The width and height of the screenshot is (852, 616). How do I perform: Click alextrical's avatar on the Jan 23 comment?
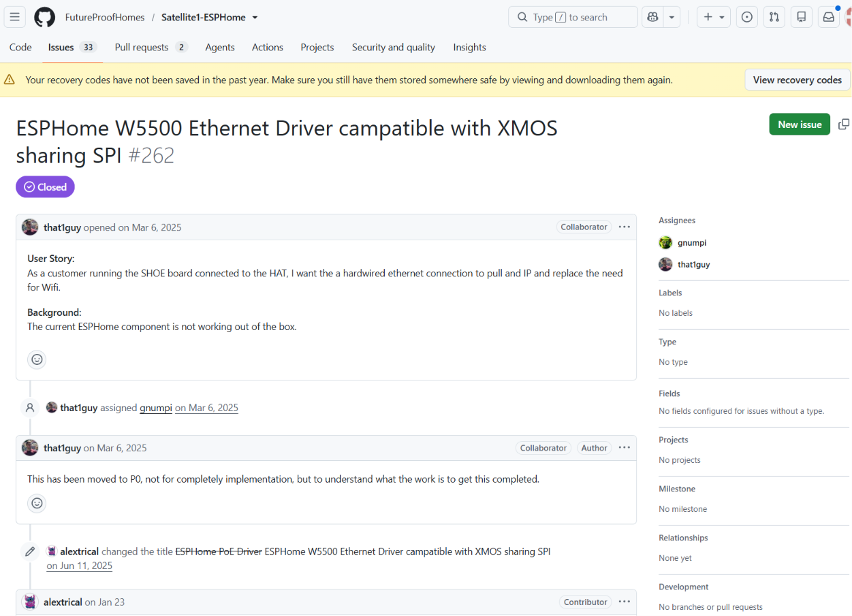coord(30,602)
